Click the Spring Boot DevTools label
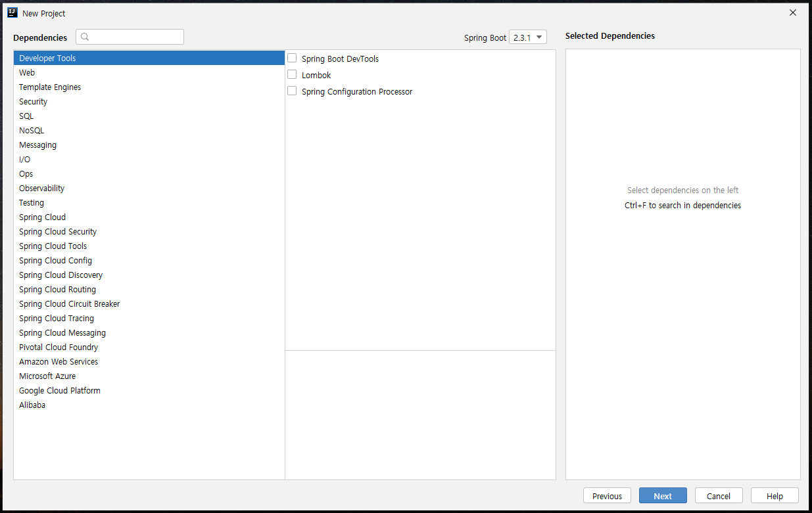This screenshot has height=513, width=812. coord(340,58)
